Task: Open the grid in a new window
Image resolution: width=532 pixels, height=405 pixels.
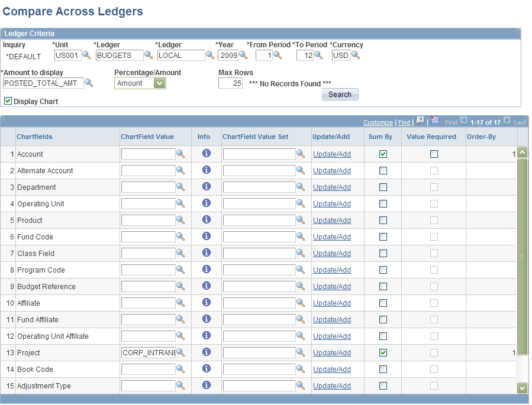Action: (x=418, y=122)
